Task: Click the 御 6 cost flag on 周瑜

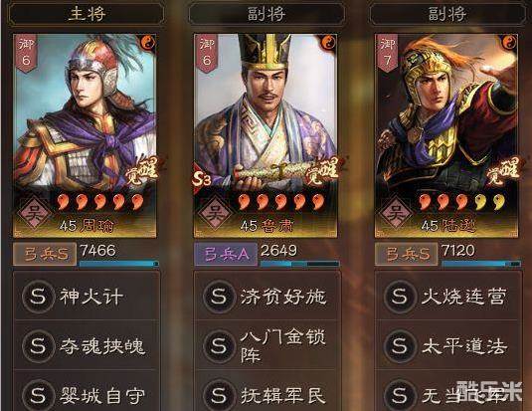Action: [26, 53]
